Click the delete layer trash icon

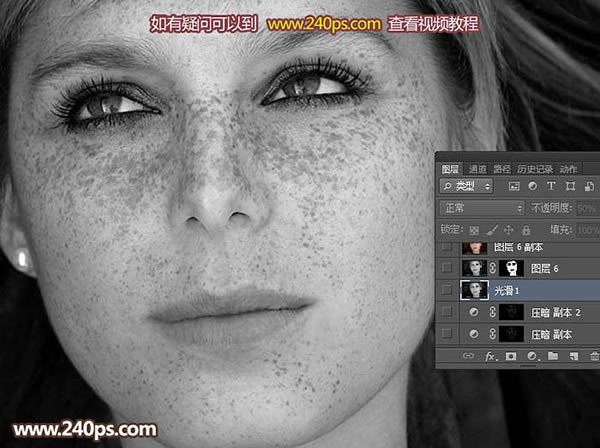pyautogui.click(x=594, y=356)
